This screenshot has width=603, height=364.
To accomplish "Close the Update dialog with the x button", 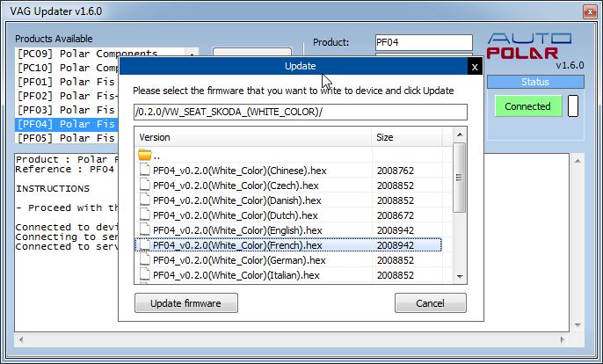I will point(475,67).
